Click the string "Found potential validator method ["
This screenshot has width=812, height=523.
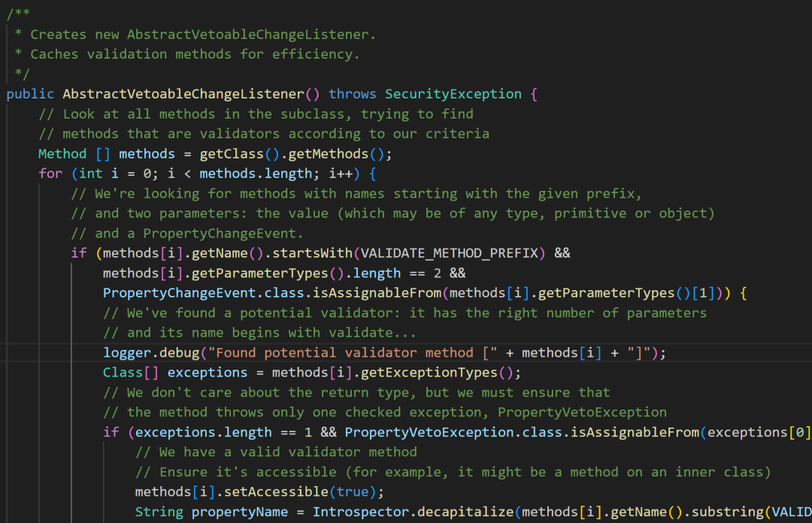pyautogui.click(x=353, y=352)
